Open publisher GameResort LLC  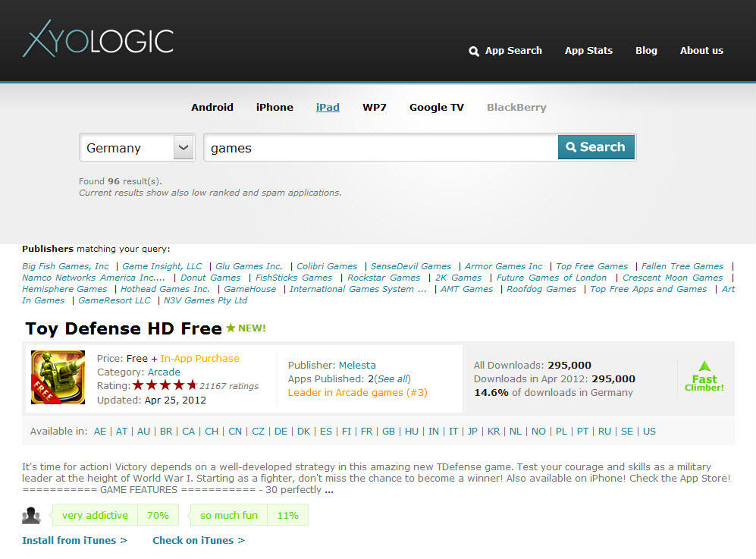pyautogui.click(x=114, y=300)
